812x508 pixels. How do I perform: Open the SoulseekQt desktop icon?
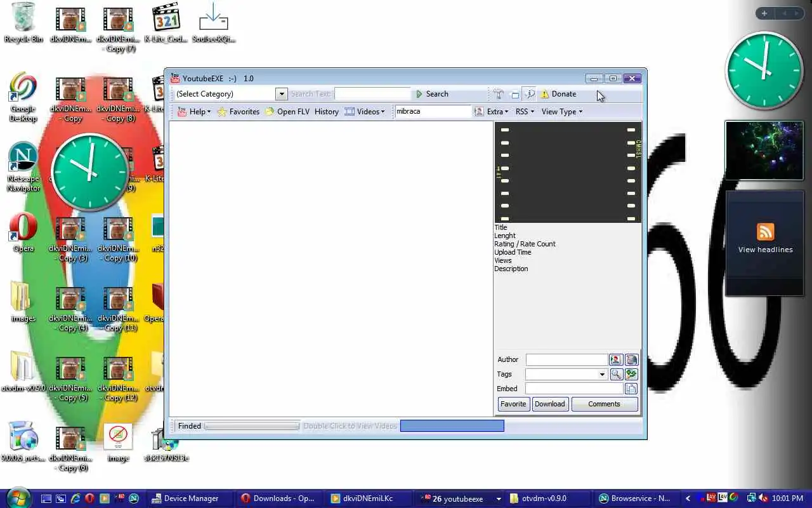click(214, 23)
